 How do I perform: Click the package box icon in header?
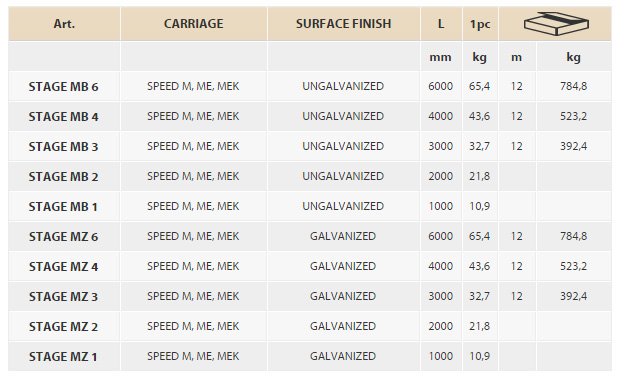pos(556,24)
